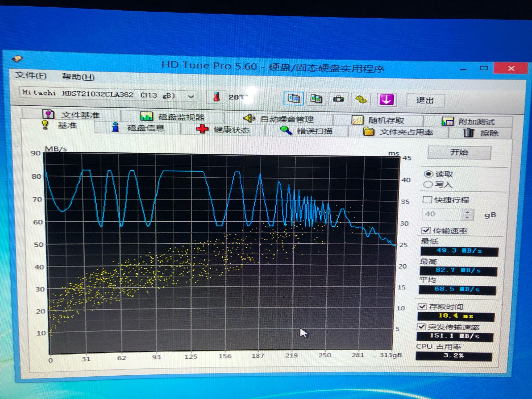This screenshot has height=399, width=532.
Task: Save screenshot camera icon
Action: (338, 99)
